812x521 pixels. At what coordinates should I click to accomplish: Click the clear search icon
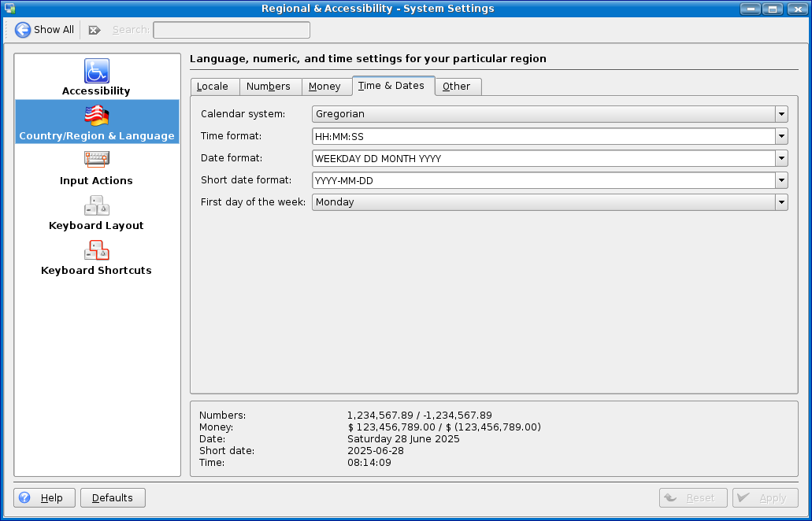click(x=95, y=30)
